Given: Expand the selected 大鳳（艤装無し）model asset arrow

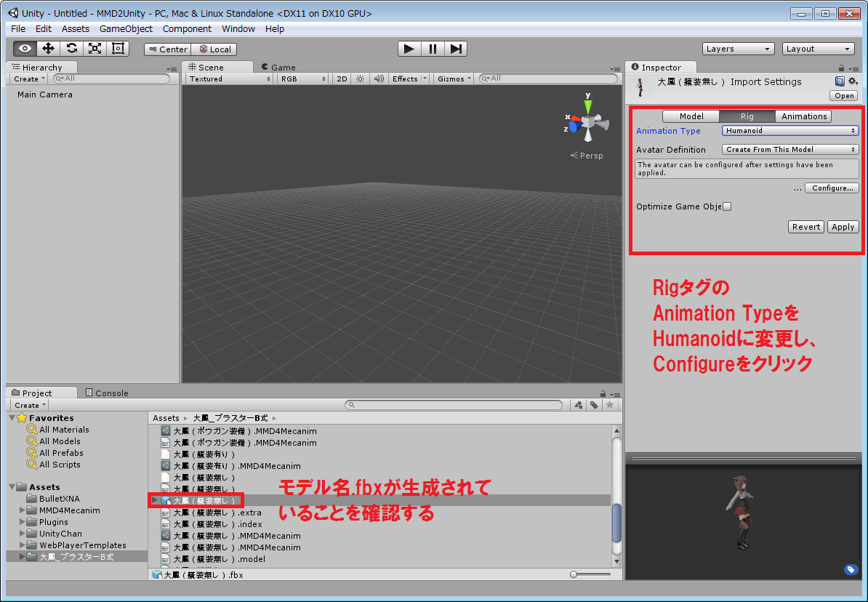Looking at the screenshot, I should click(x=155, y=500).
